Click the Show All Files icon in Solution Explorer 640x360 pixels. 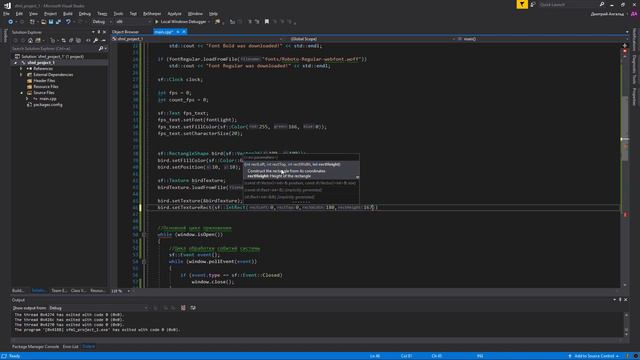(79, 40)
